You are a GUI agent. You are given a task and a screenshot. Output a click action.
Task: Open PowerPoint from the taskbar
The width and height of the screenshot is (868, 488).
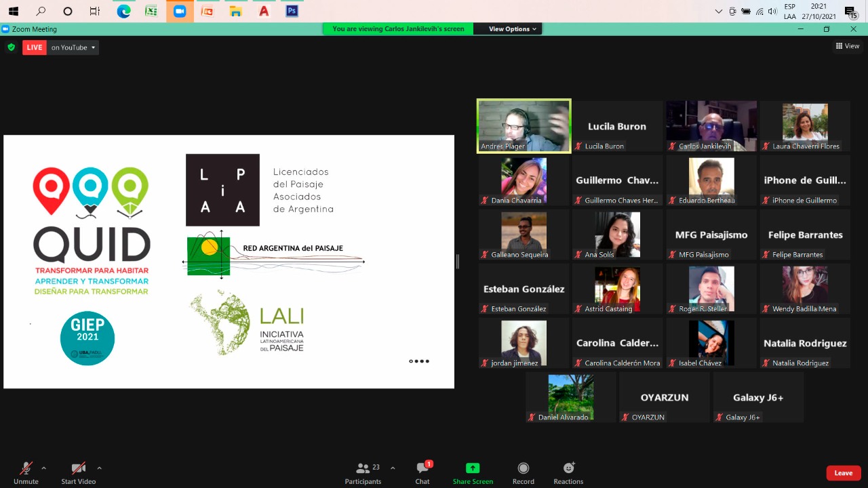tap(208, 12)
